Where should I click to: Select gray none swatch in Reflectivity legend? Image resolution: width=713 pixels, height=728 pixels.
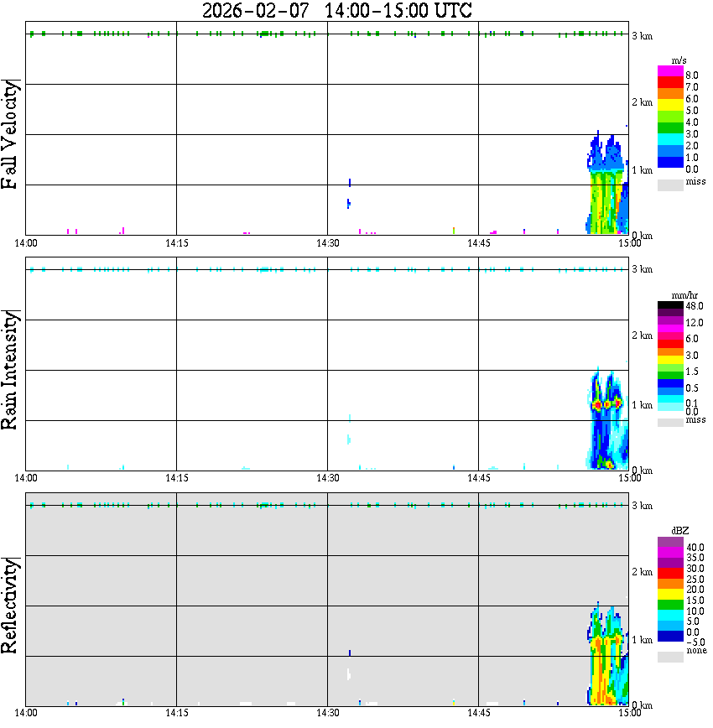pyautogui.click(x=670, y=657)
